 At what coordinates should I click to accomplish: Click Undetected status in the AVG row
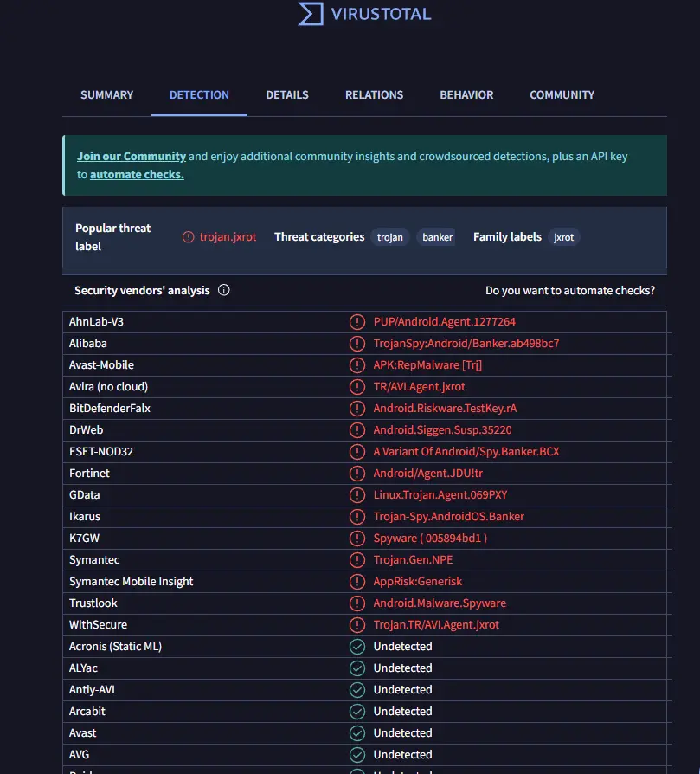click(402, 755)
